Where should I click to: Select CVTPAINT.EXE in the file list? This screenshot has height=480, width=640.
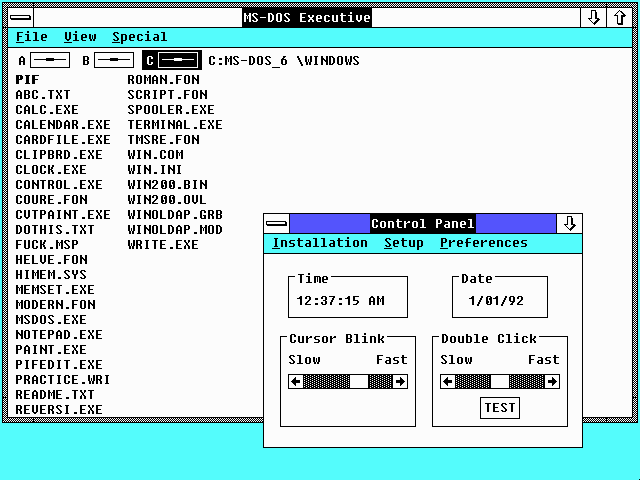63,215
